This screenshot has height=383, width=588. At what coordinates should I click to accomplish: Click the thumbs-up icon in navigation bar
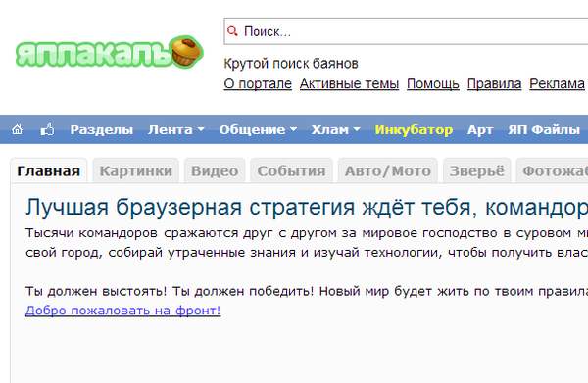(47, 129)
